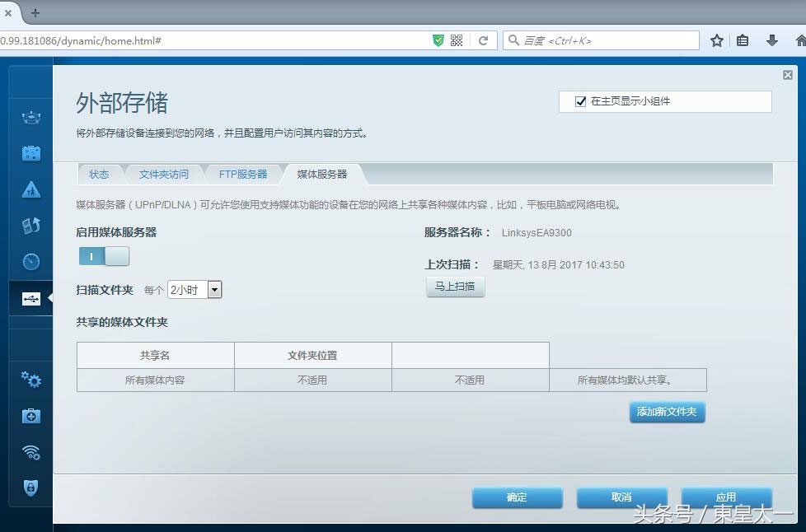
Task: Open Parental Controls warning triangle icon
Action: pyautogui.click(x=30, y=189)
